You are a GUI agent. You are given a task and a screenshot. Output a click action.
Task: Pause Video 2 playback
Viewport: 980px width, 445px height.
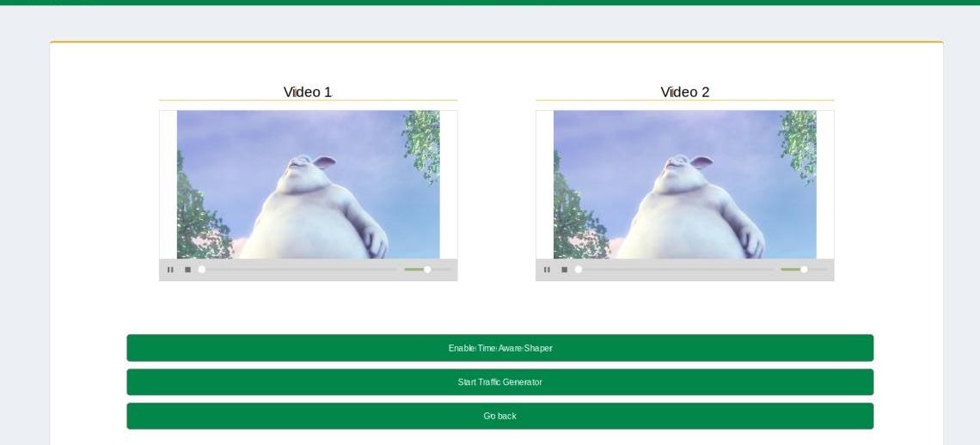click(x=547, y=270)
